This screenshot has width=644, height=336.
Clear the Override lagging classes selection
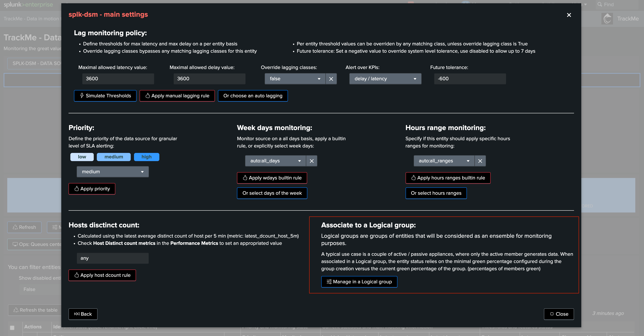[x=331, y=79]
